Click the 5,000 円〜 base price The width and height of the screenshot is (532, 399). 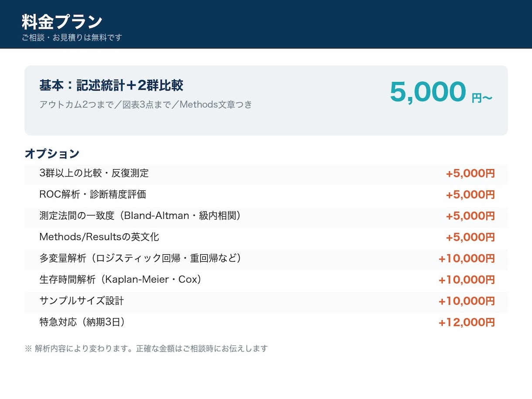(x=441, y=92)
